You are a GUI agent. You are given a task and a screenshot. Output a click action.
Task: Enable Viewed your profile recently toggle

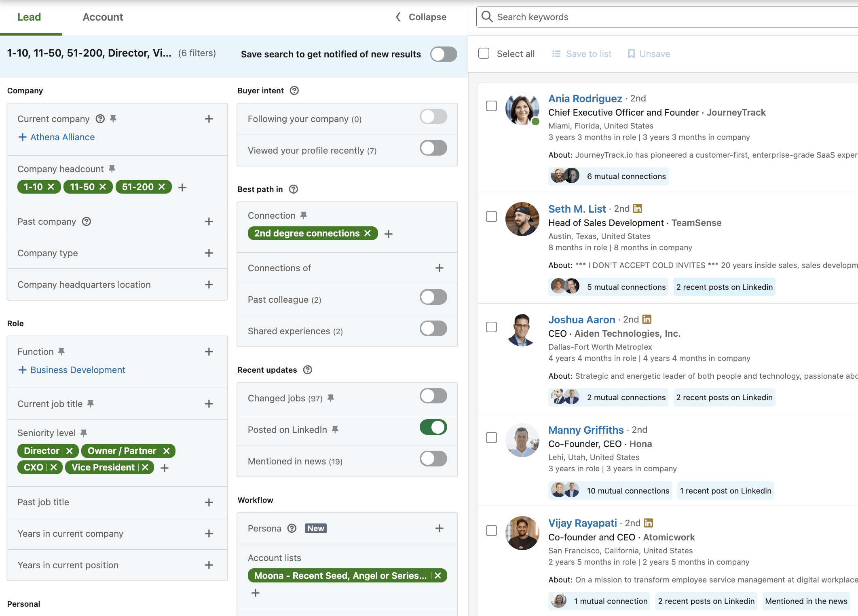pos(433,148)
